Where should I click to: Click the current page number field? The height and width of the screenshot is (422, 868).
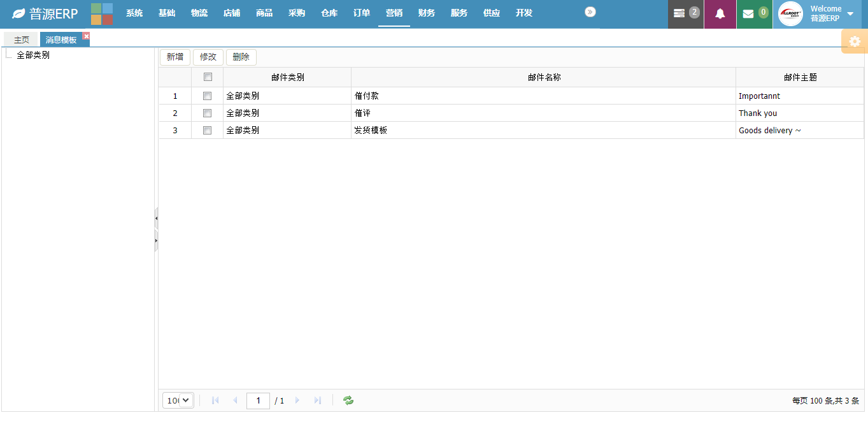[258, 400]
